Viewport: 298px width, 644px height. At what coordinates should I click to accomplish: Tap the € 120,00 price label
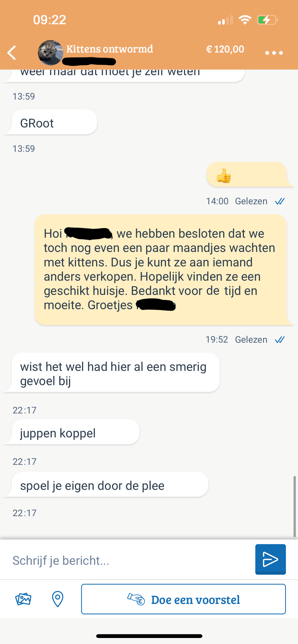[x=225, y=49]
